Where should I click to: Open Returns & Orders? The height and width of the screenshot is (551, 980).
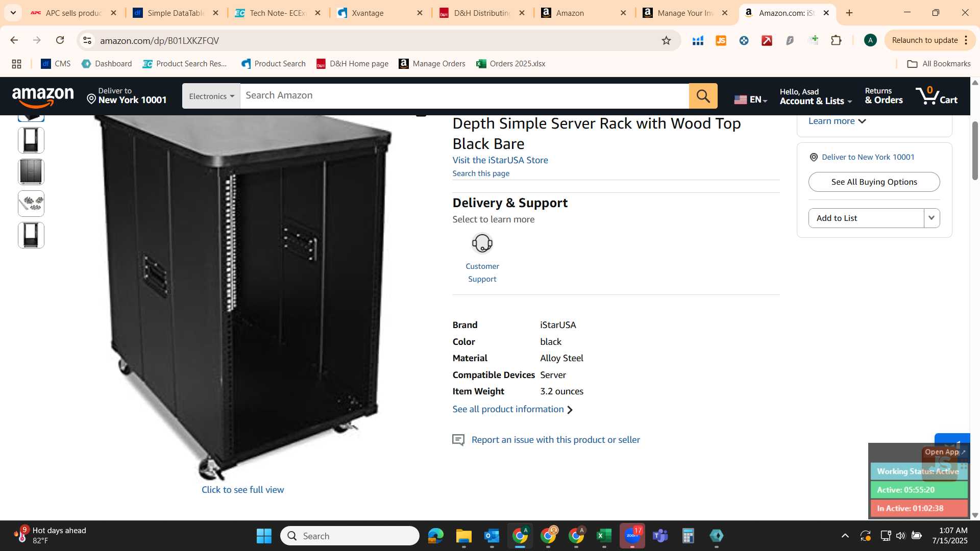pyautogui.click(x=884, y=96)
